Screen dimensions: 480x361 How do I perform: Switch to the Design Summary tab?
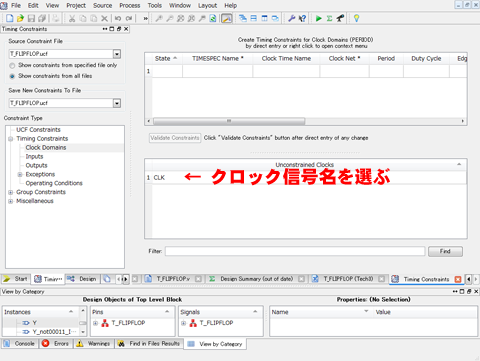256,279
